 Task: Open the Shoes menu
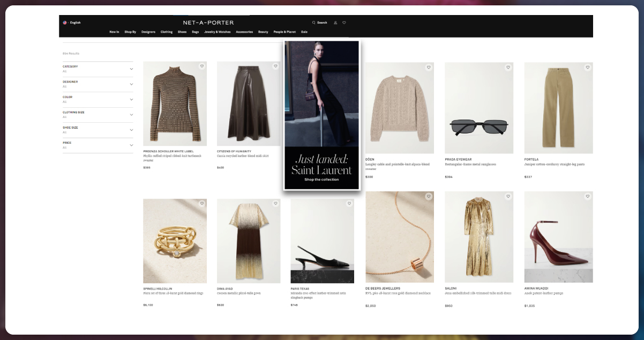182,32
